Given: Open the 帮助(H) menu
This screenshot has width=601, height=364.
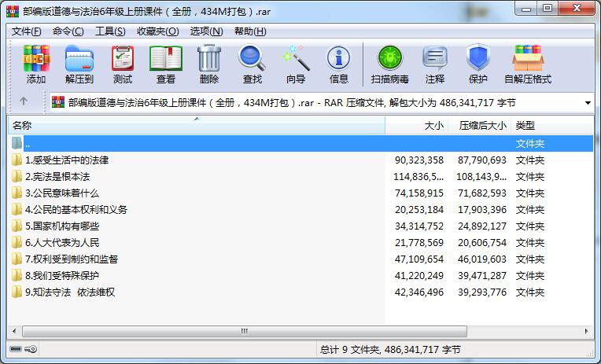Looking at the screenshot, I should tap(250, 31).
